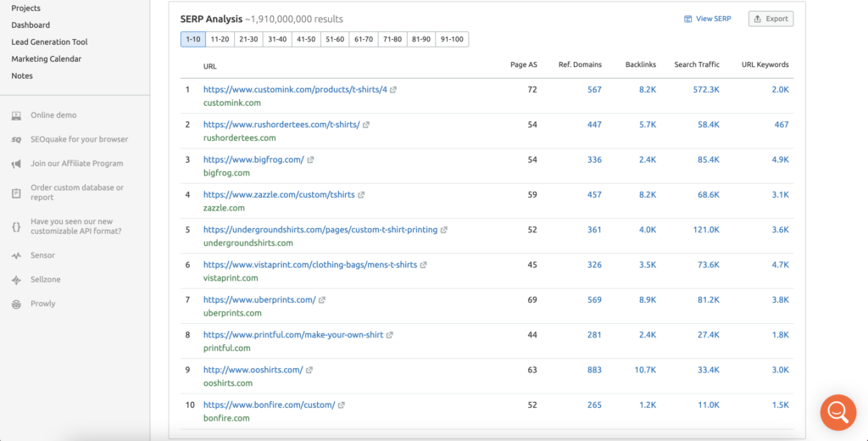The width and height of the screenshot is (868, 441).
Task: Switch to results 31-40 tab
Action: tap(277, 39)
